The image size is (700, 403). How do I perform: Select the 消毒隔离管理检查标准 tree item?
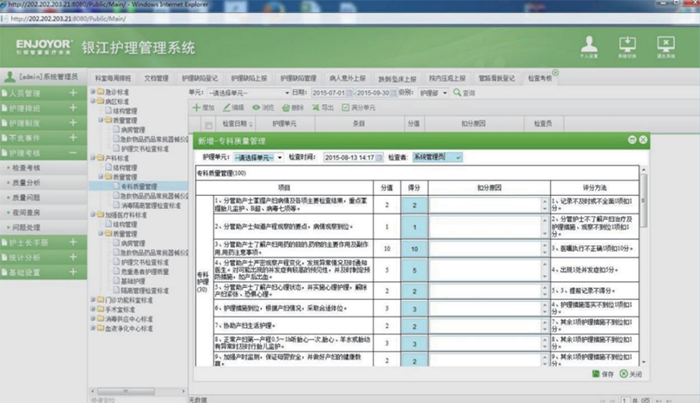coord(151,205)
